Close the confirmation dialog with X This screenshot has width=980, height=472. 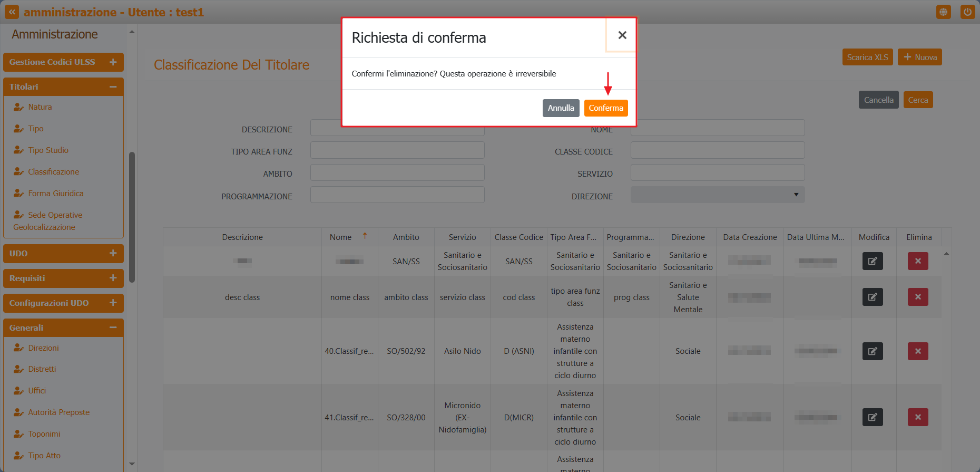point(622,35)
